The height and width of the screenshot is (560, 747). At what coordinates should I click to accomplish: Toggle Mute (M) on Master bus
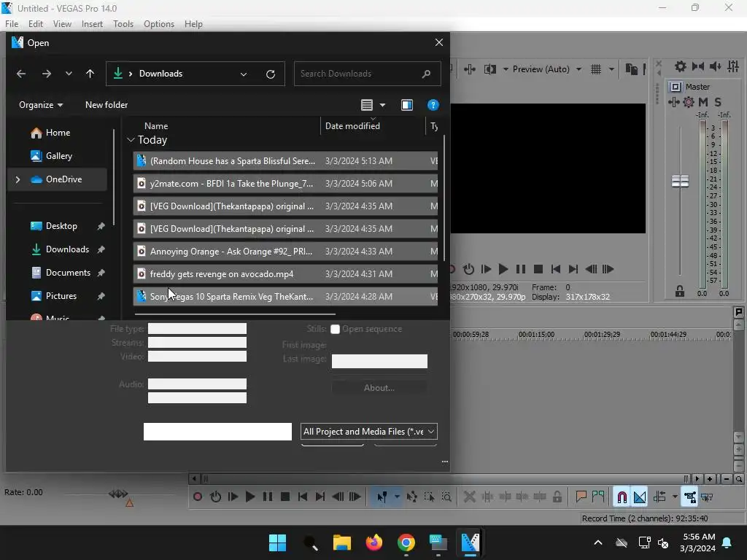pos(703,101)
